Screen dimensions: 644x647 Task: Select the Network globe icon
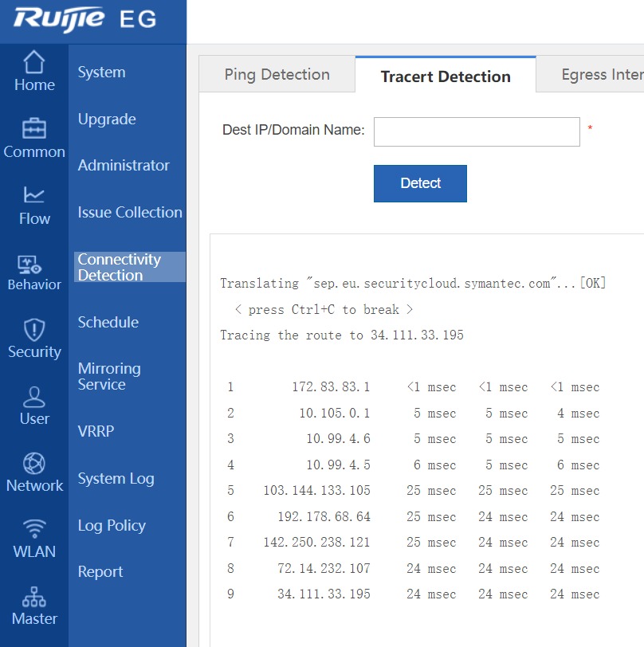(x=33, y=463)
